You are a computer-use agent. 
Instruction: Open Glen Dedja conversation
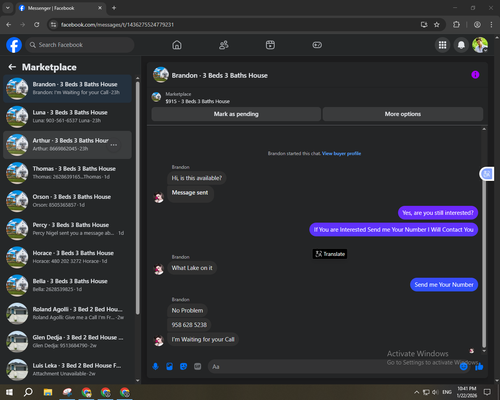(x=68, y=342)
